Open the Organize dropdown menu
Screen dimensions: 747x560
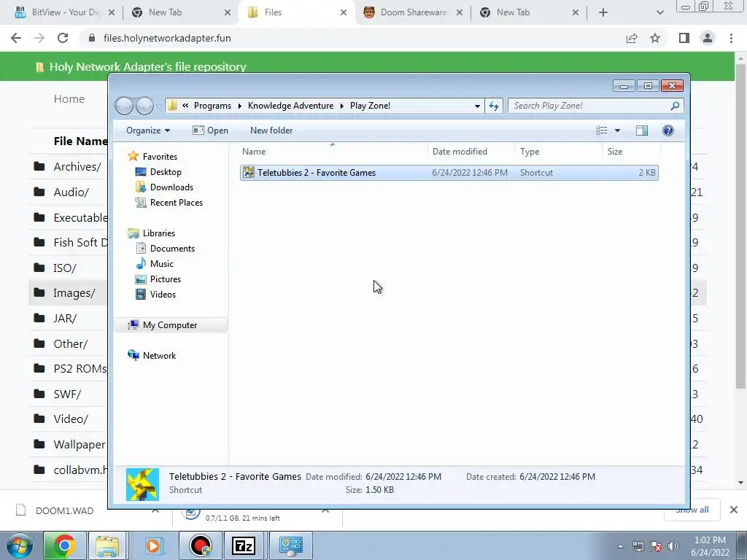147,131
